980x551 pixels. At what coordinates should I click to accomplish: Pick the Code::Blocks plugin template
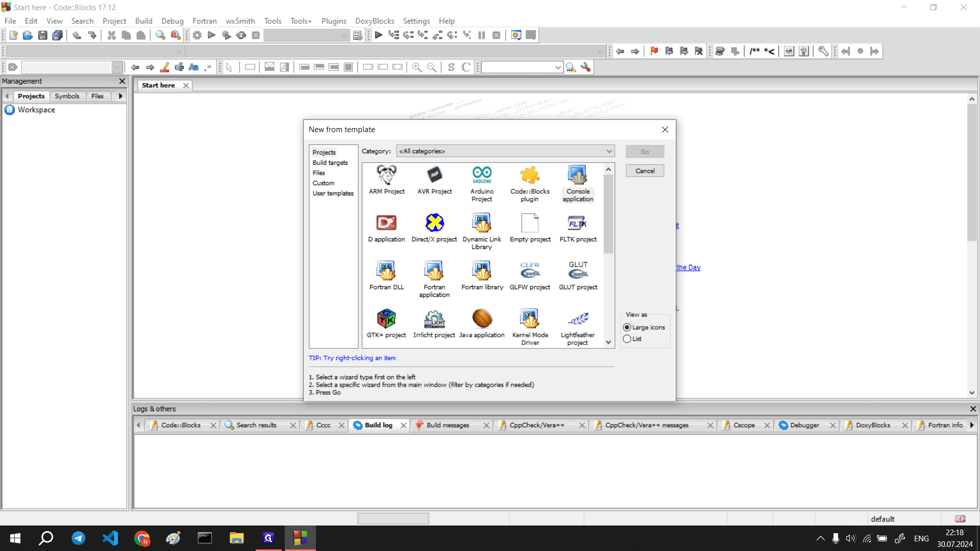pyautogui.click(x=530, y=184)
